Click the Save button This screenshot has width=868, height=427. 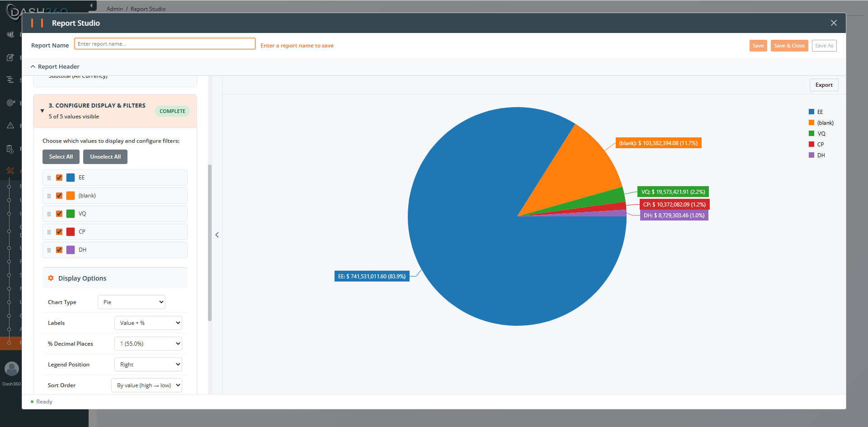click(758, 46)
